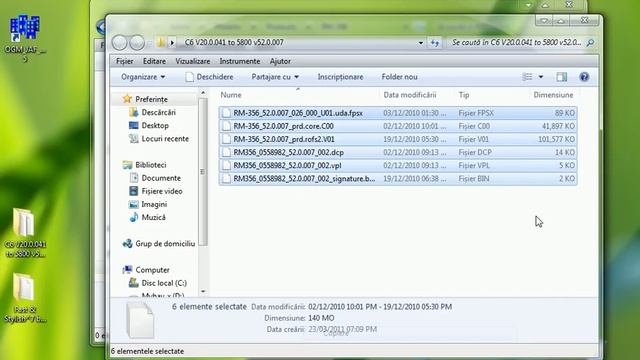
Task: Open Locuri recente in navigation pane
Action: tap(165, 138)
